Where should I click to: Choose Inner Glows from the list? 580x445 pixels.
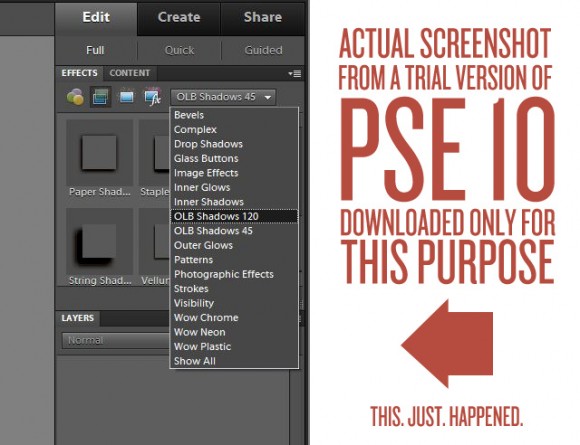(x=234, y=187)
